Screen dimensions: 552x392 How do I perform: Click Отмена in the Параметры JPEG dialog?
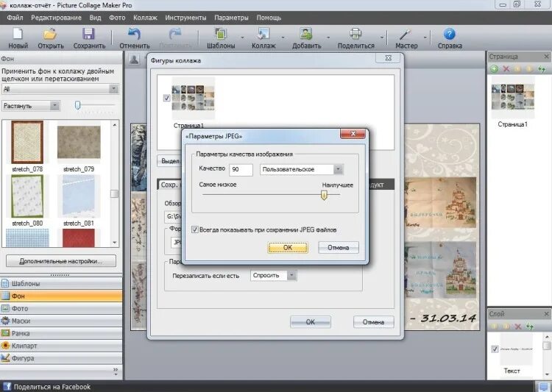coord(339,247)
